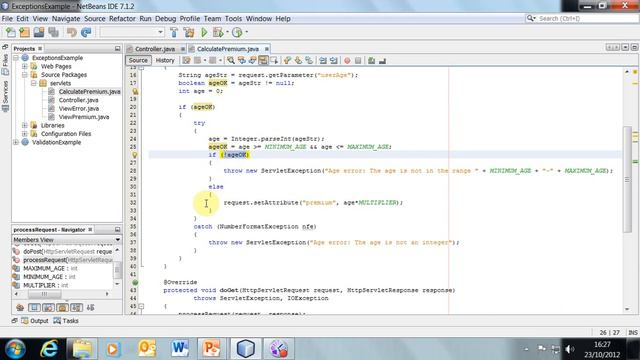640x360 pixels.
Task: Click Stop Macro Recording icon
Action: (x=358, y=60)
